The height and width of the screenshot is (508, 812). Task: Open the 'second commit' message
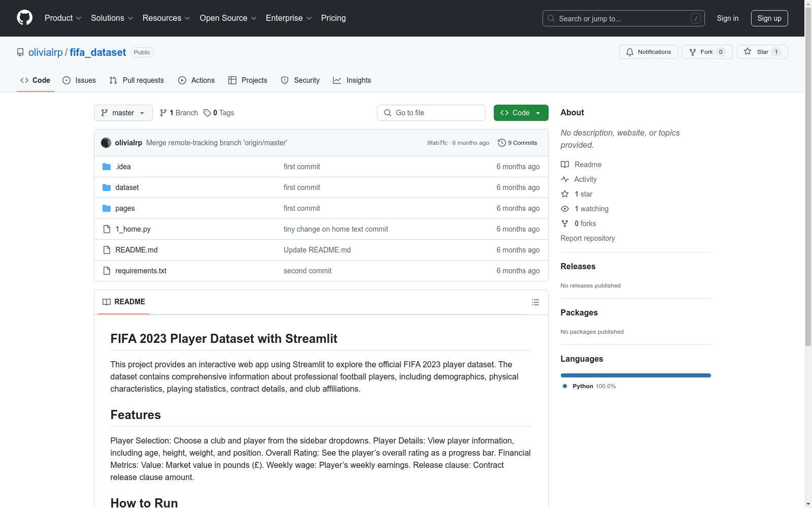(x=308, y=271)
